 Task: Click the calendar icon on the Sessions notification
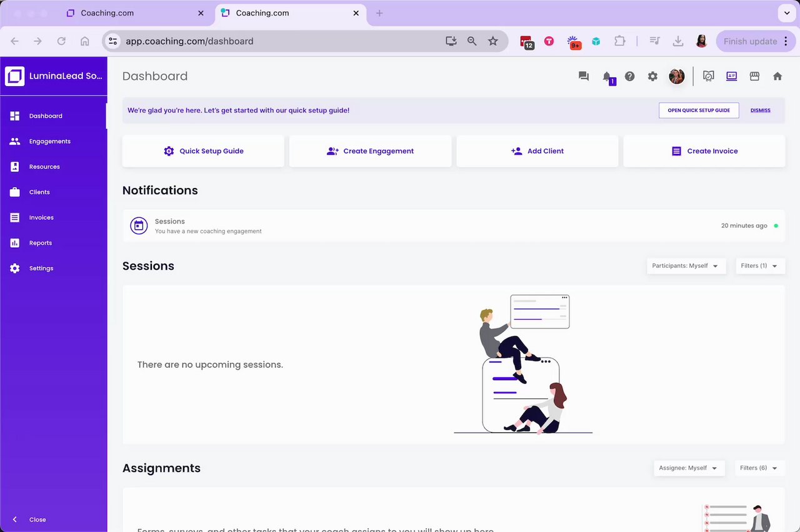coord(139,225)
